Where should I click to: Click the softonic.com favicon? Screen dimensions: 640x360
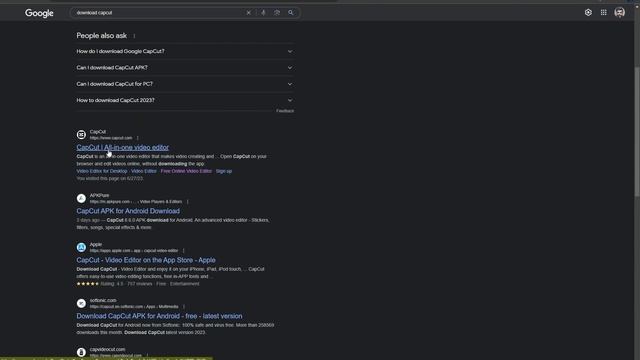click(x=81, y=303)
